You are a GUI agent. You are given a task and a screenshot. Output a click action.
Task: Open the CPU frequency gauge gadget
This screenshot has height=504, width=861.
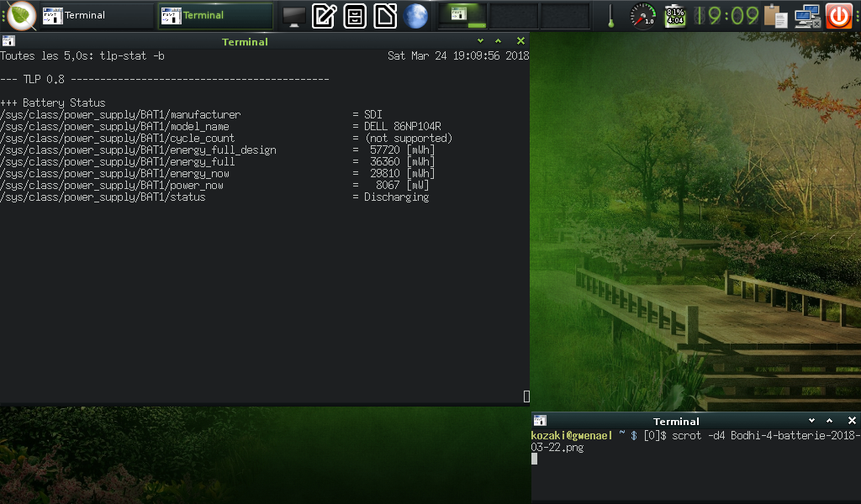click(642, 15)
